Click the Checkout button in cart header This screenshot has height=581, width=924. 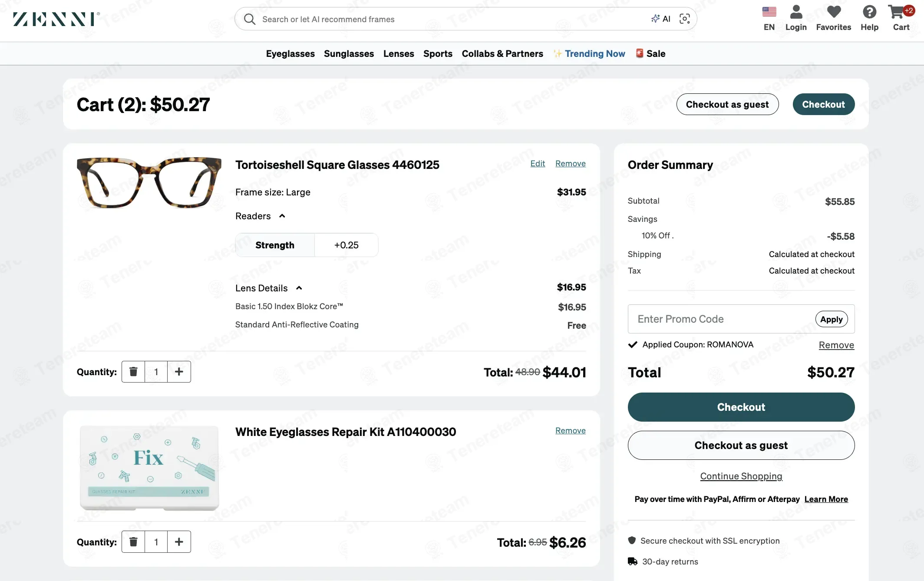(824, 104)
